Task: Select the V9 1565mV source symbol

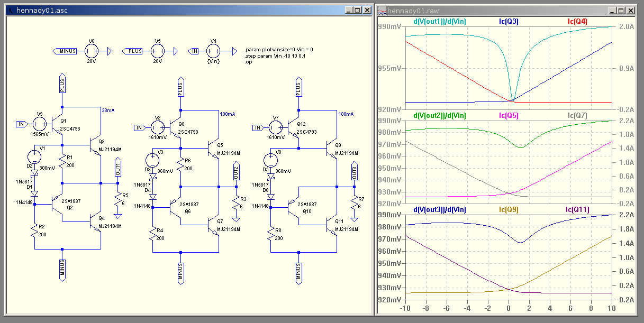Action: coord(39,124)
